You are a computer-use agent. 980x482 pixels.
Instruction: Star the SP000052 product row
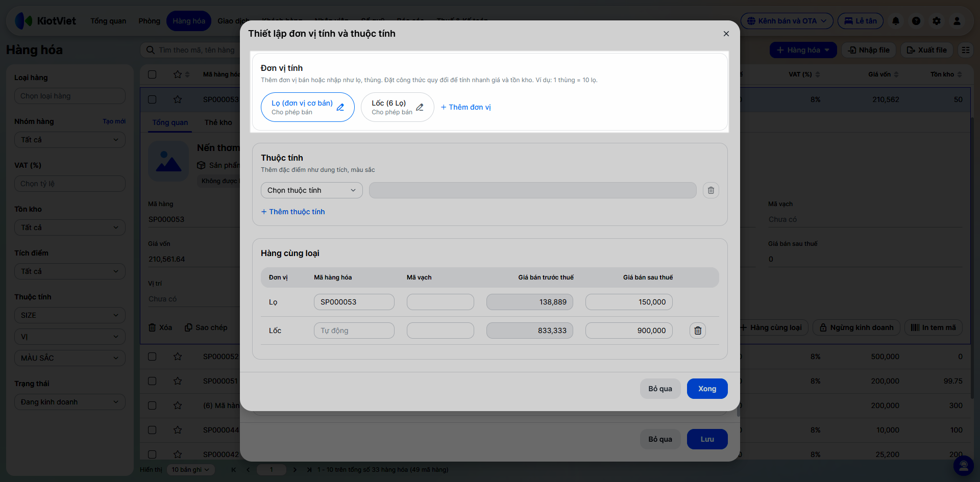coord(178,357)
